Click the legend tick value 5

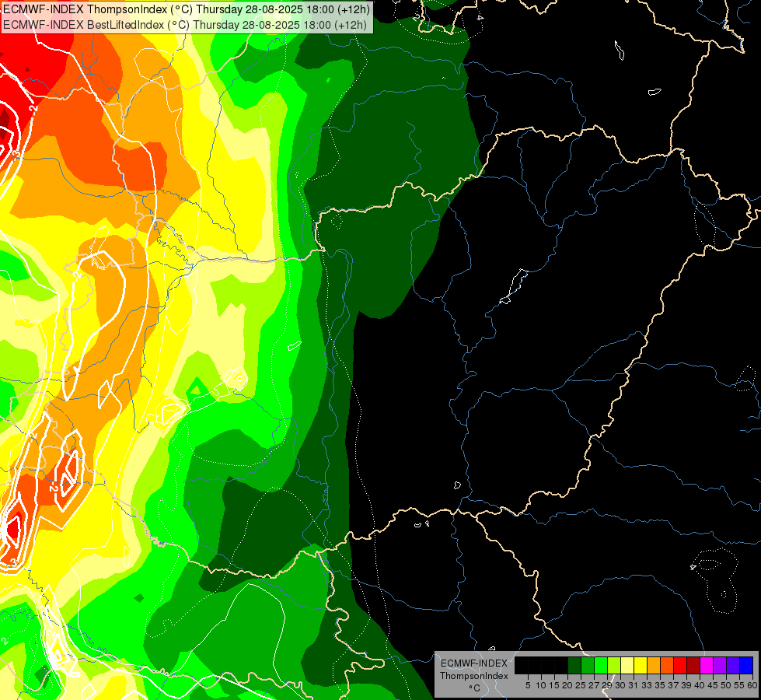(x=528, y=685)
